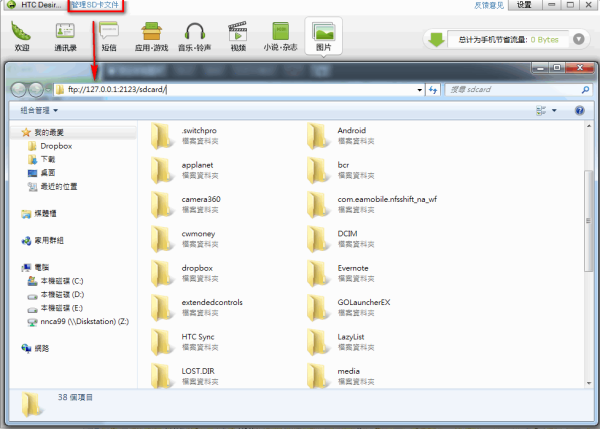
Task: Click the LOST.DIR folder name
Action: 198,371
